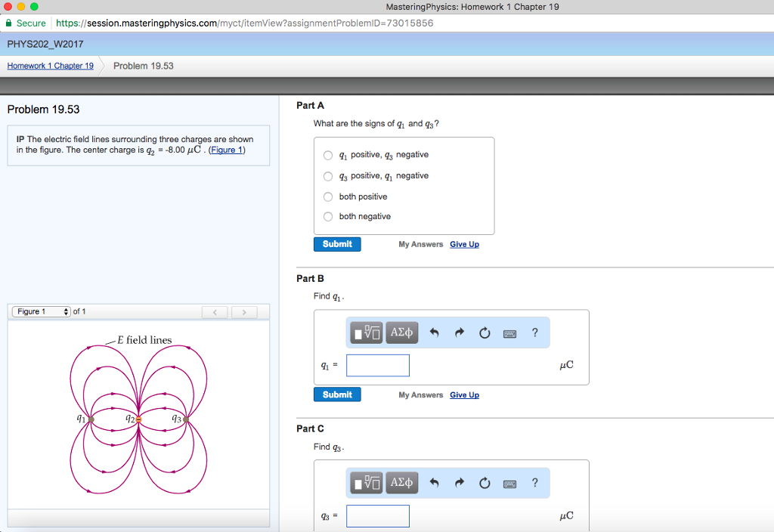Click the PHYS202_W2017 course title
This screenshot has width=774, height=532.
45,45
